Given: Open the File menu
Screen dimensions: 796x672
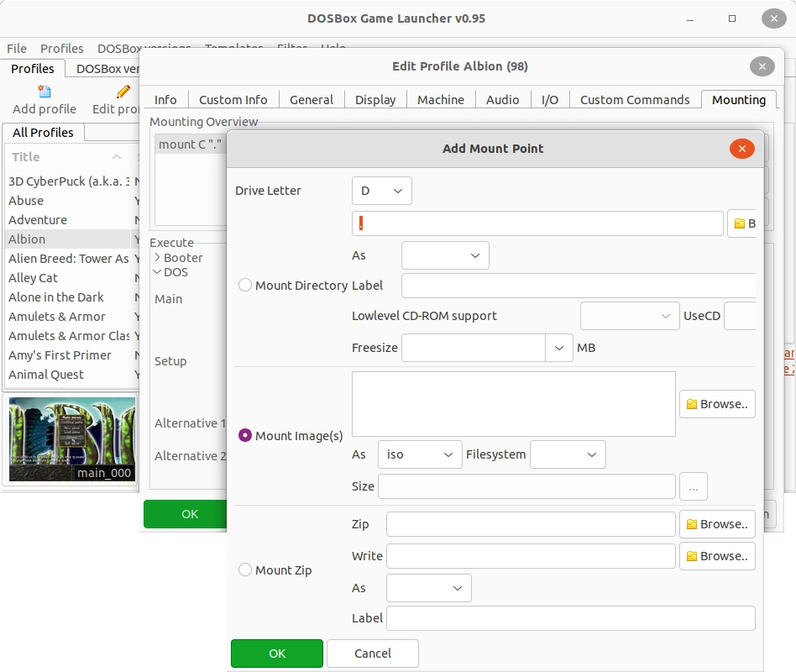Looking at the screenshot, I should pos(17,49).
